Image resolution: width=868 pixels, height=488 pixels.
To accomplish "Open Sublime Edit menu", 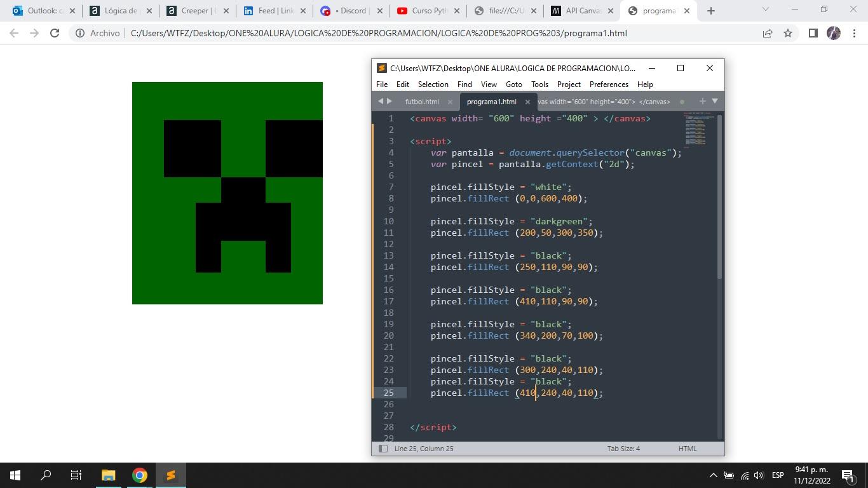I will point(403,84).
